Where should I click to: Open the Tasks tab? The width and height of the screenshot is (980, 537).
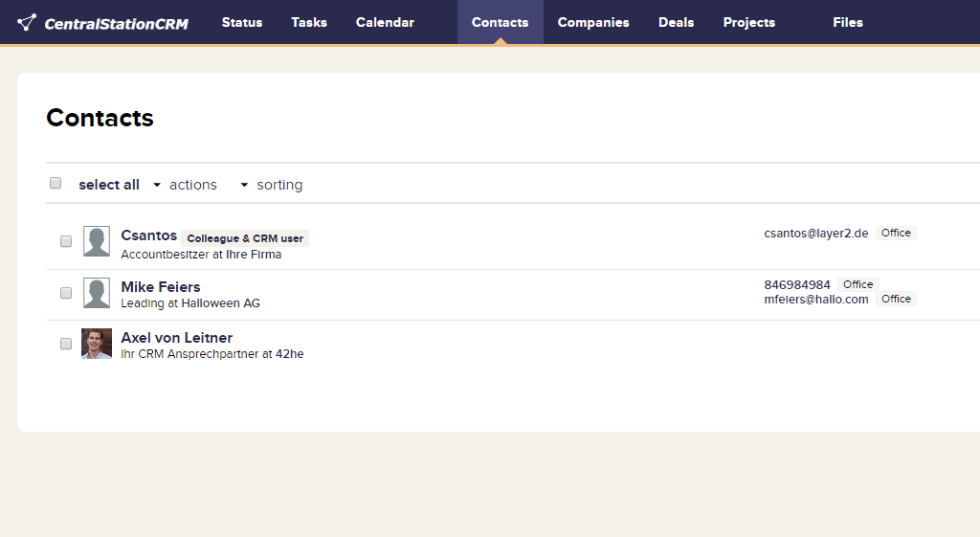click(x=309, y=22)
